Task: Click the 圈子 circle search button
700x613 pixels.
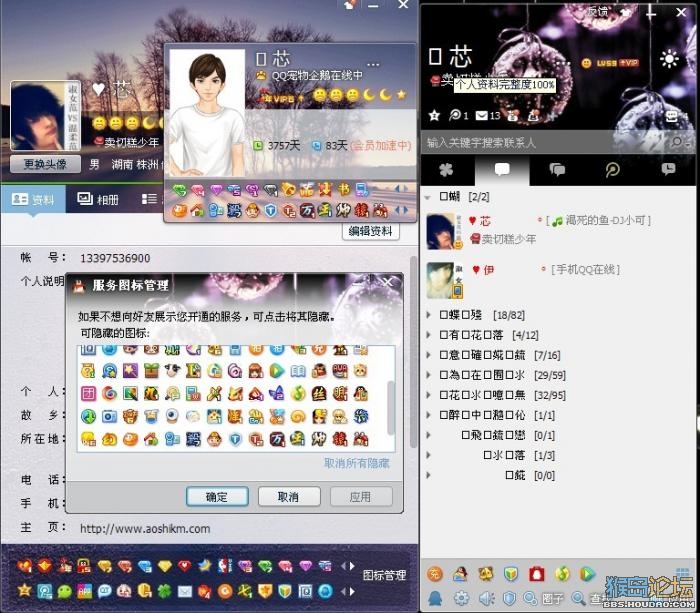Action: click(x=544, y=598)
